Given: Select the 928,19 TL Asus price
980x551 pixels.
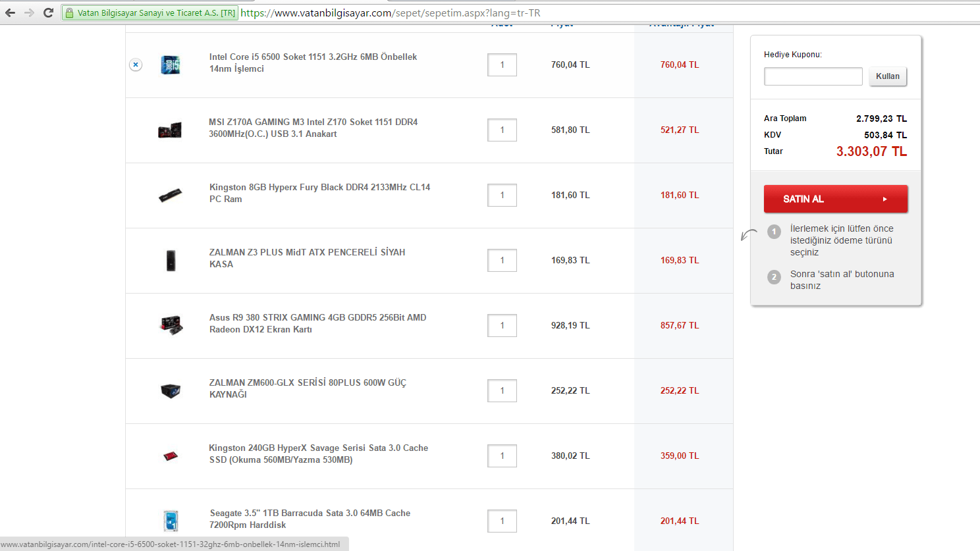Looking at the screenshot, I should click(x=570, y=325).
